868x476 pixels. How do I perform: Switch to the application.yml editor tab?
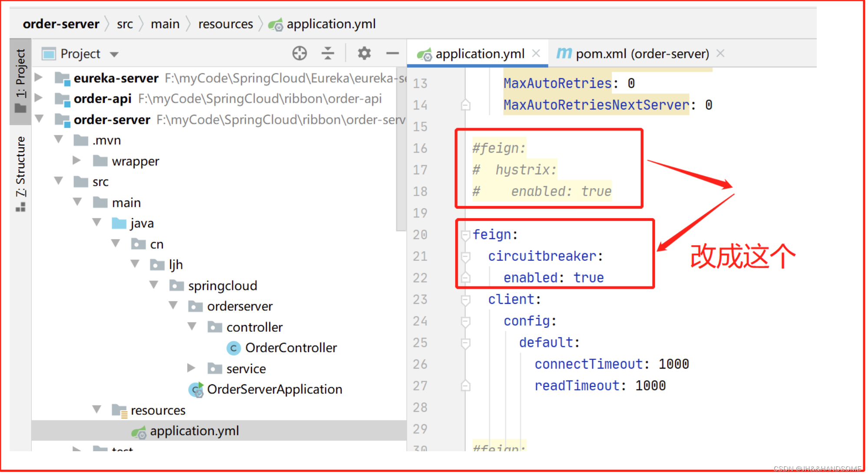point(477,54)
